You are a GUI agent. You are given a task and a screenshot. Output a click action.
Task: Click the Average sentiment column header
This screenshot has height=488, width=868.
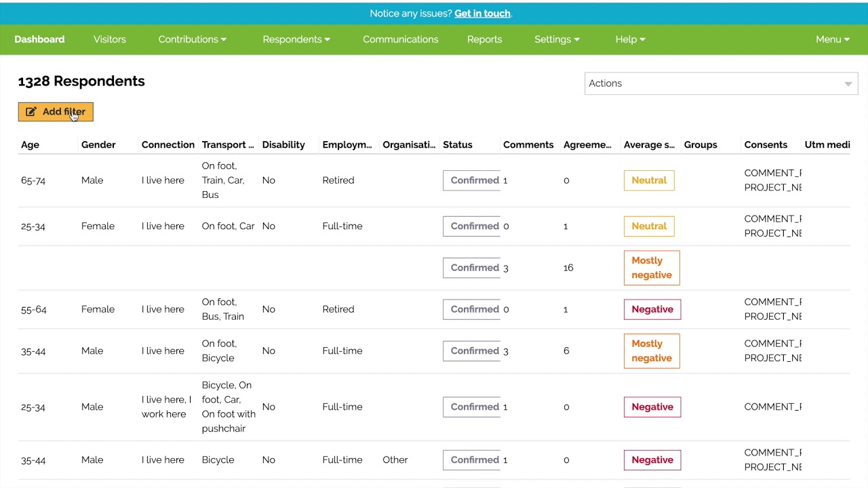tap(649, 144)
